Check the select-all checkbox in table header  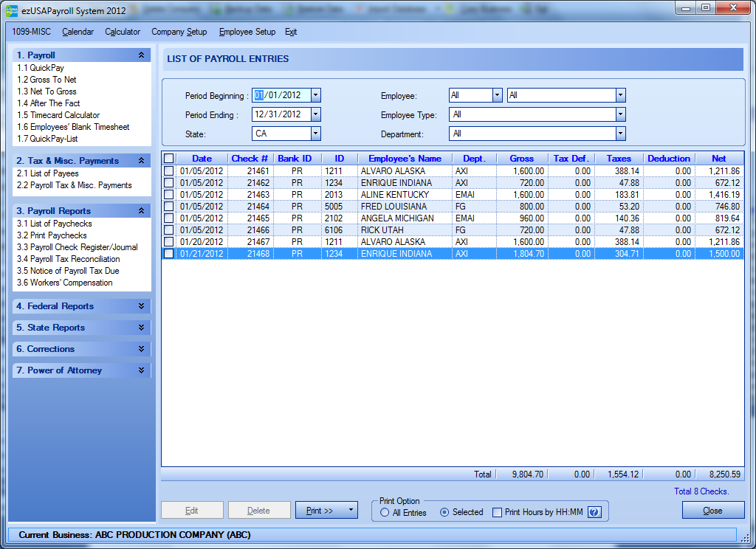pos(169,158)
